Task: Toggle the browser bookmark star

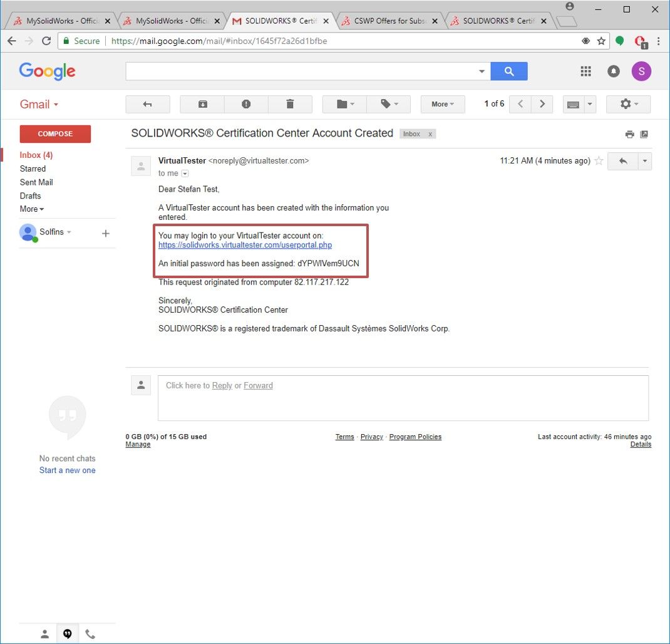Action: point(600,41)
